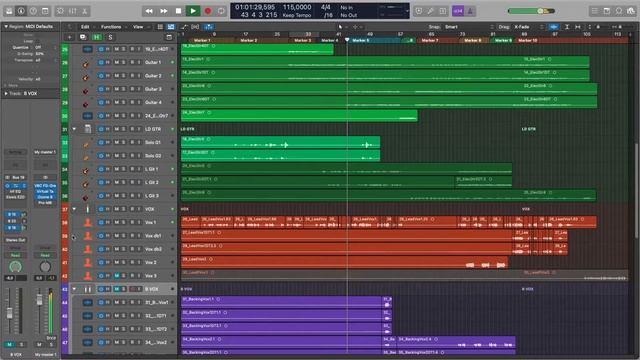Select Marker 1 in the marker lane
Screen dimensions: 640x360
pos(203,40)
